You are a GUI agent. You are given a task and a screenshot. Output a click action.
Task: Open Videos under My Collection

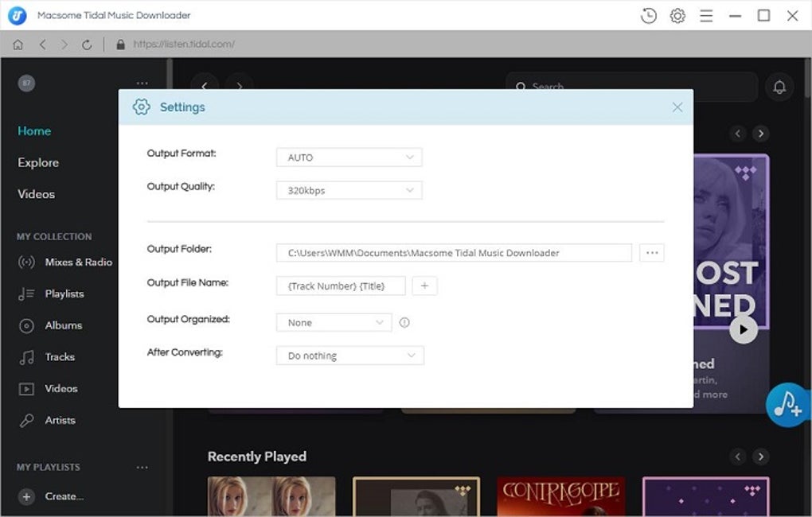[x=48, y=389]
